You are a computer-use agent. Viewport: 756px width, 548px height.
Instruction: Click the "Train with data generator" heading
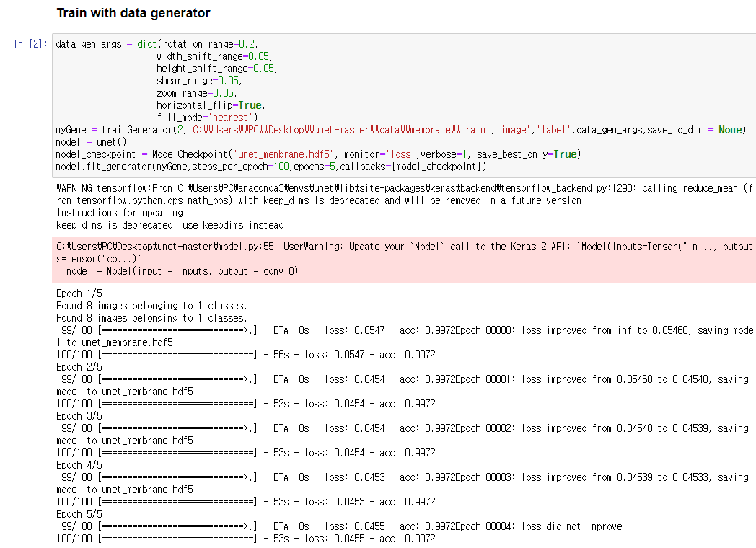[132, 13]
